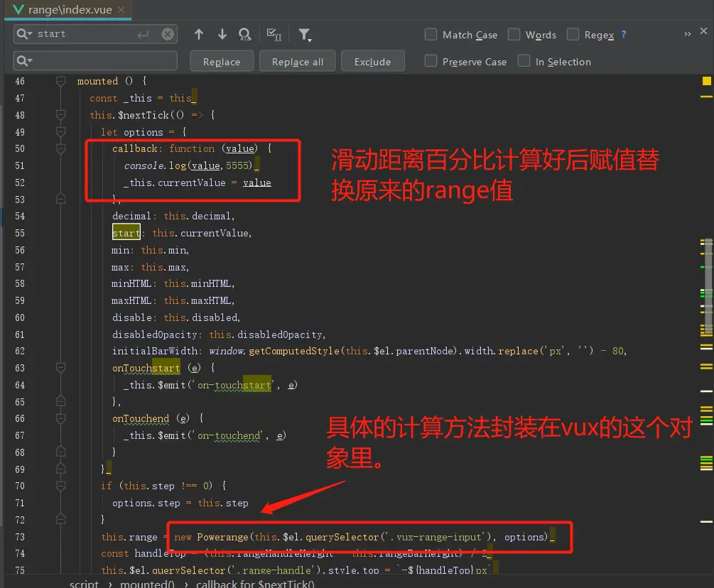Click _this.currentValue on line 52

click(174, 183)
